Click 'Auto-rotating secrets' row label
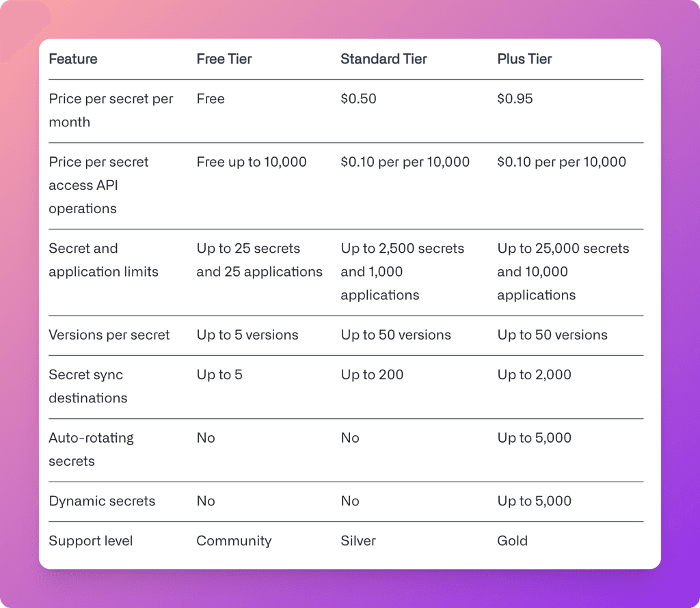This screenshot has width=700, height=608. (x=91, y=450)
